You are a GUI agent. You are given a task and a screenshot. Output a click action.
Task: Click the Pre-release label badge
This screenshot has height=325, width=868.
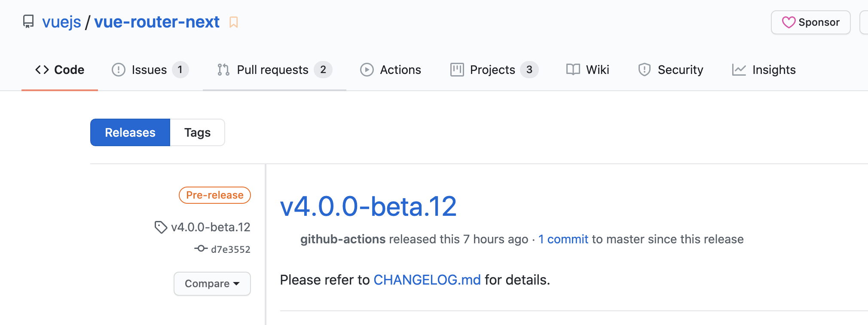[215, 195]
